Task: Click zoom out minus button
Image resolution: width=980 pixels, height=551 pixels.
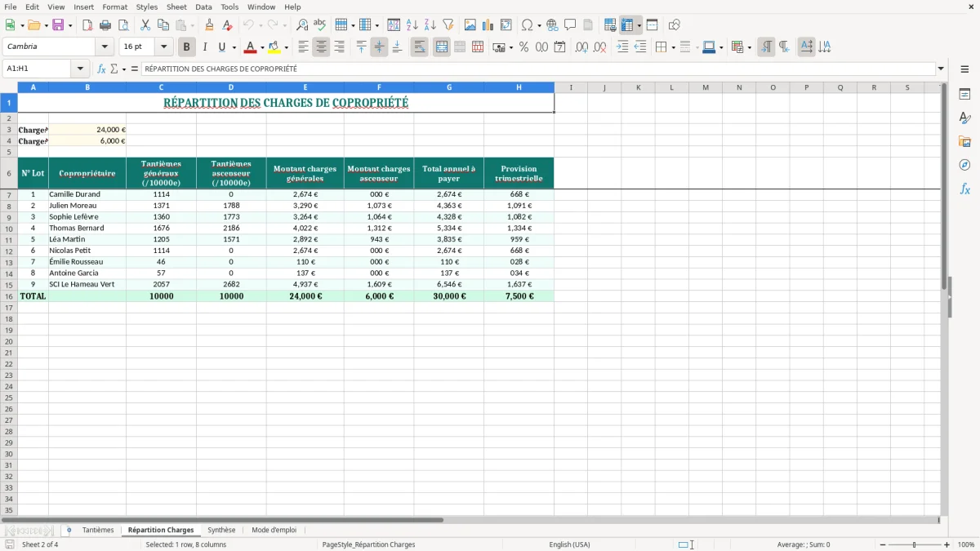Action: (x=882, y=544)
